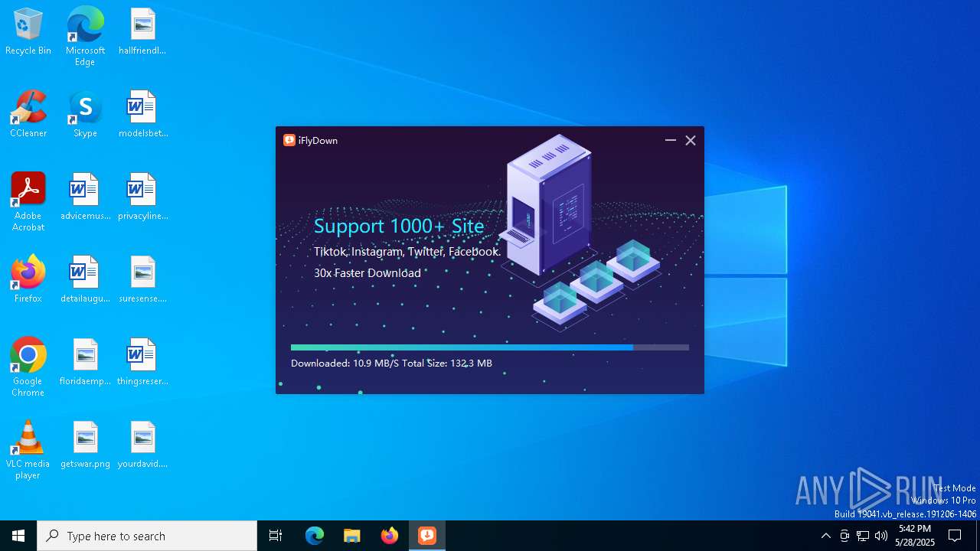
Task: Open the clock showing 5:42 PM
Action: [x=915, y=536]
